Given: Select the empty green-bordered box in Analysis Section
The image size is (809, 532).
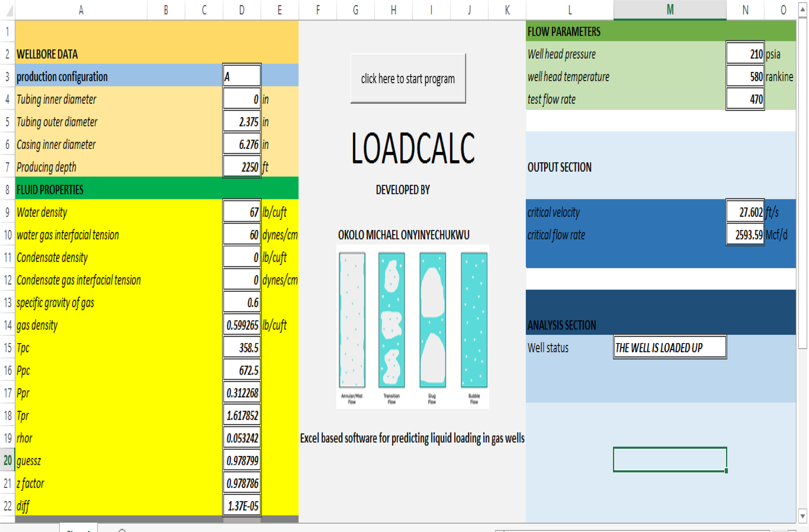Looking at the screenshot, I should point(670,460).
